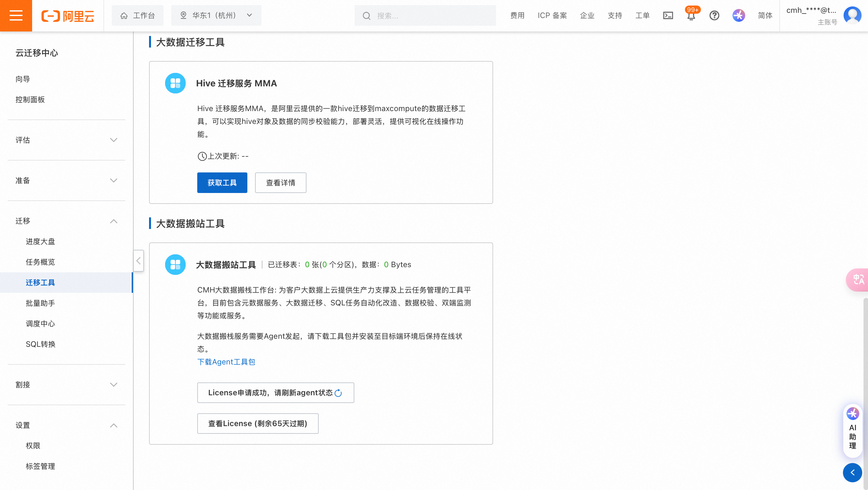This screenshot has width=868, height=490.
Task: Click the account name cmh_****@t...
Action: (811, 10)
